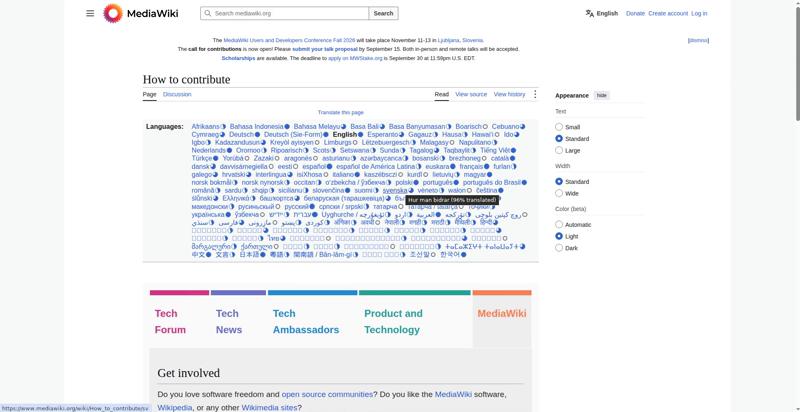
Task: Click the Search button
Action: (383, 13)
